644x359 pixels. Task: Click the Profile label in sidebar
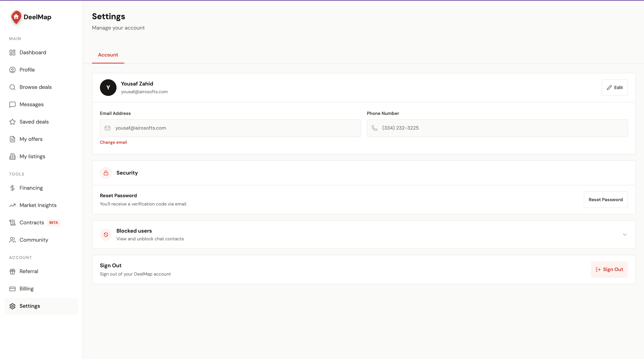[27, 70]
